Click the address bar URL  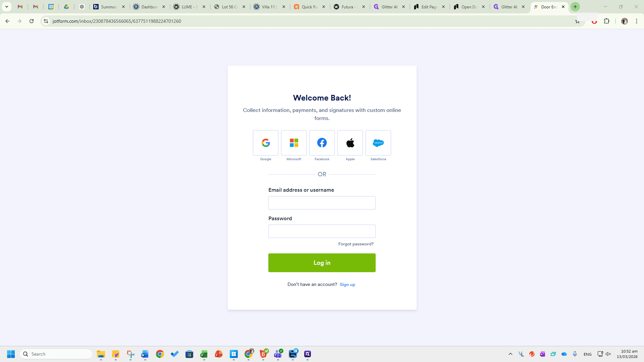point(117,21)
